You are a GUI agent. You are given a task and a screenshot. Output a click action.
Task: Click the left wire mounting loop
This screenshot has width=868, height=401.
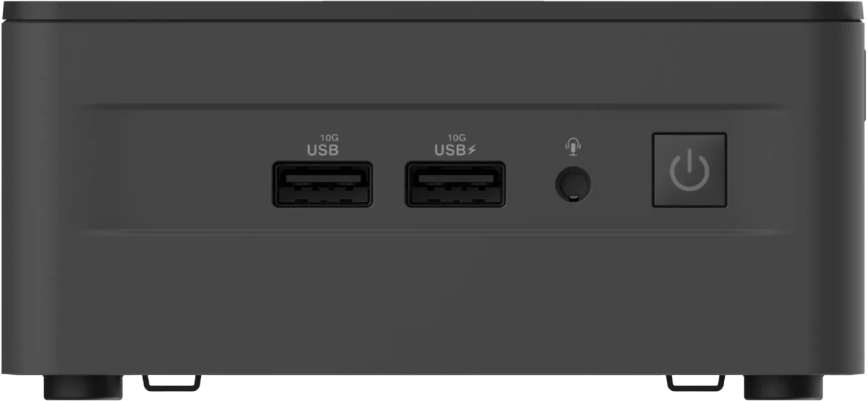[x=171, y=381]
